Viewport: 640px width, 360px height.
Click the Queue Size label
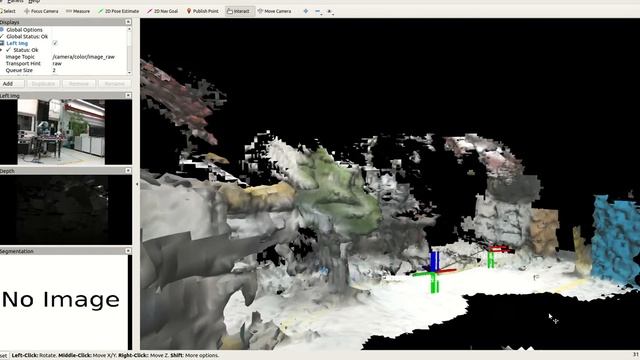pos(19,70)
